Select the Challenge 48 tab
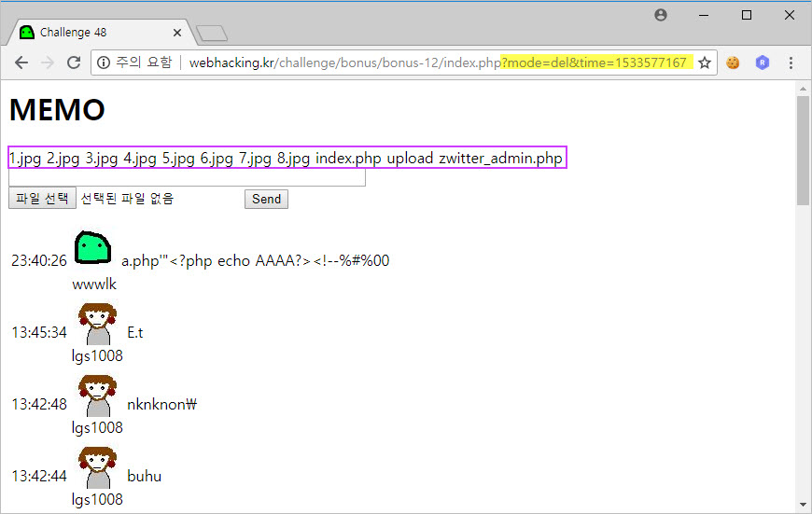Viewport: 812px width, 514px height. click(93, 33)
